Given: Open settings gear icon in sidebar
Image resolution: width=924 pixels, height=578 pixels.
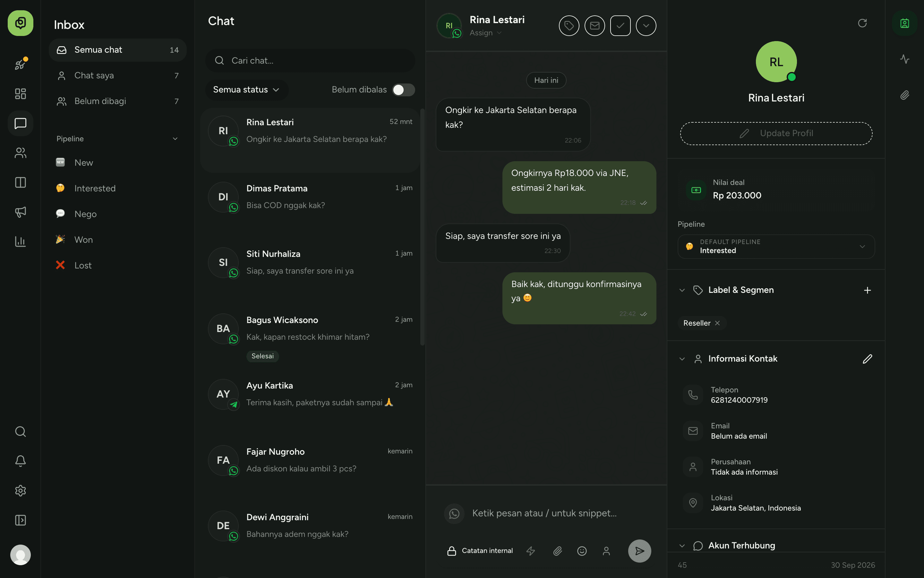Looking at the screenshot, I should pos(20,490).
